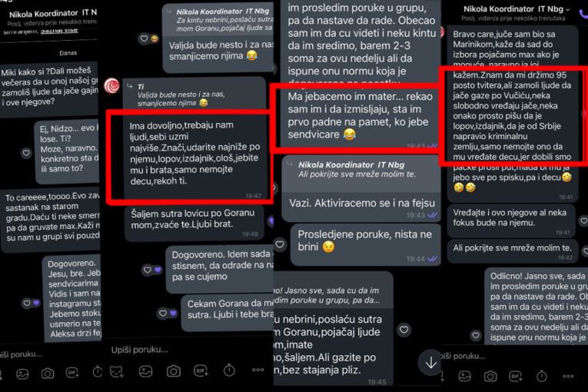Open more options dots beside bear sticker toolbar
The width and height of the screenshot is (588, 392).
coord(257,370)
